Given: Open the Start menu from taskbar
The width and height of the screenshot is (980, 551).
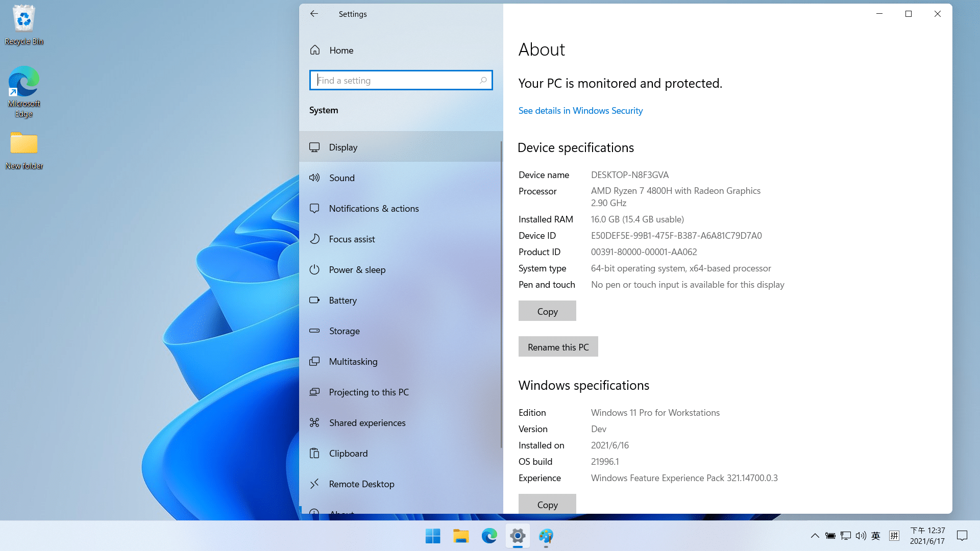Looking at the screenshot, I should [x=433, y=536].
